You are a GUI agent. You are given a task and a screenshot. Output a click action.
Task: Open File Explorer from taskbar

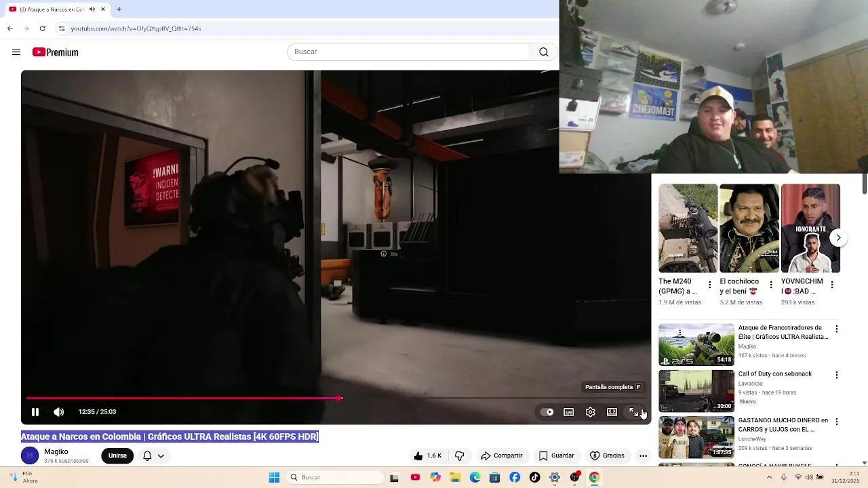(455, 477)
